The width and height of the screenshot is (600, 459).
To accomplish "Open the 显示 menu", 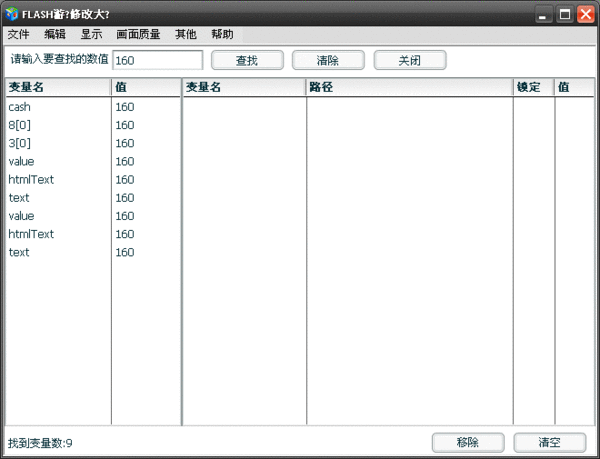I will [91, 34].
